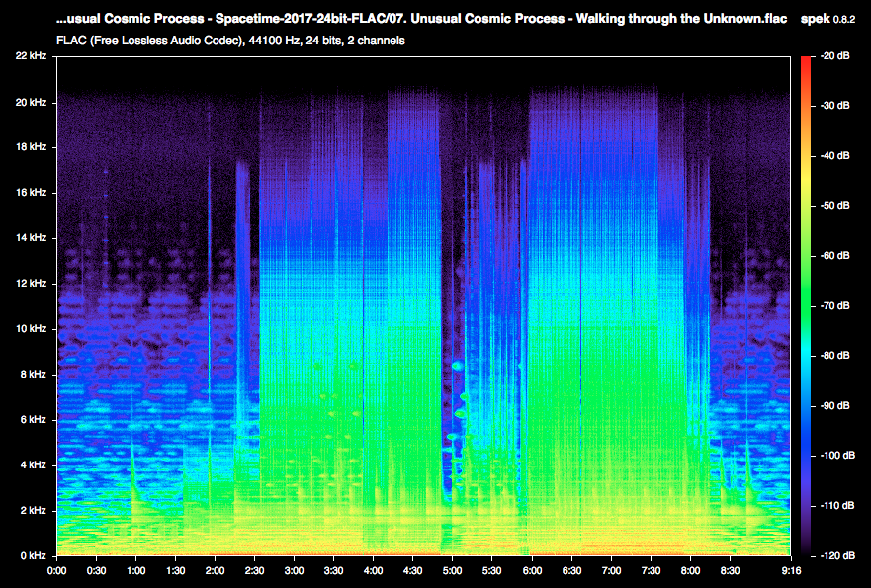
Task: Click the 0 kHz frequency label
Action: point(34,555)
